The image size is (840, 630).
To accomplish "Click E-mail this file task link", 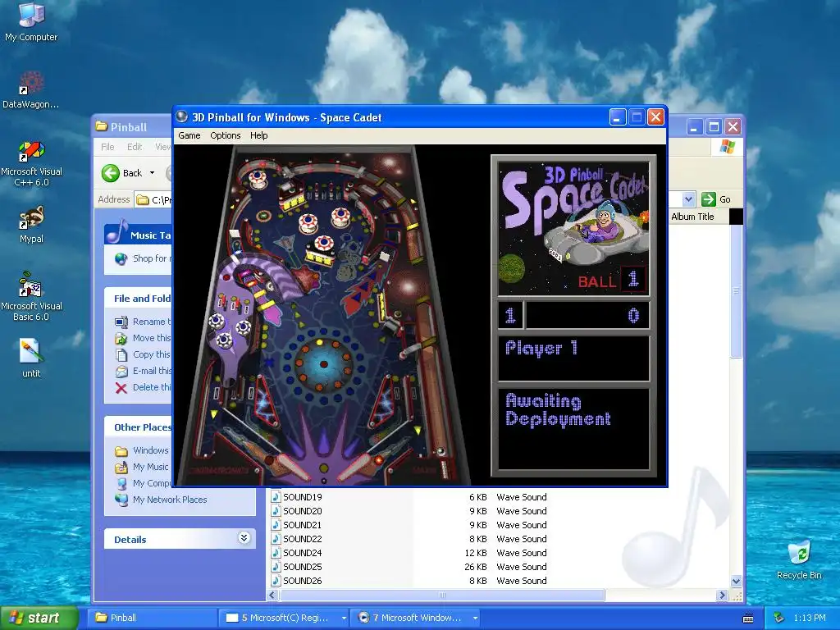I will pyautogui.click(x=152, y=371).
